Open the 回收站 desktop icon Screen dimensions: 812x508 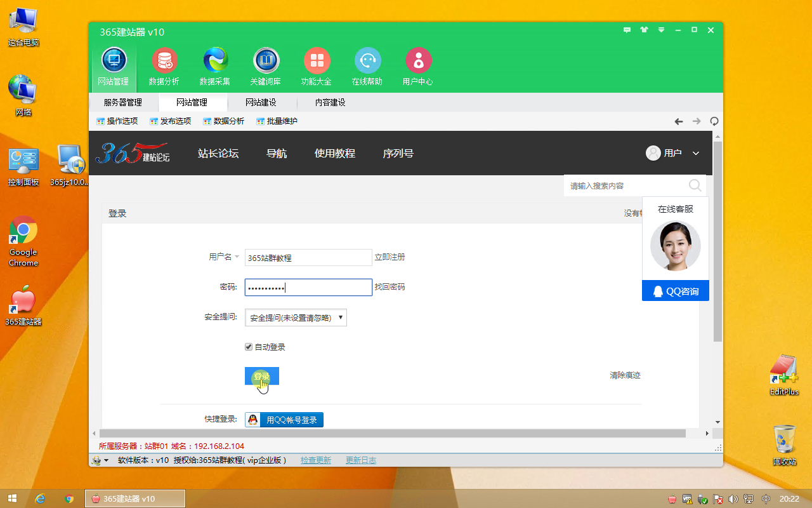click(x=784, y=444)
